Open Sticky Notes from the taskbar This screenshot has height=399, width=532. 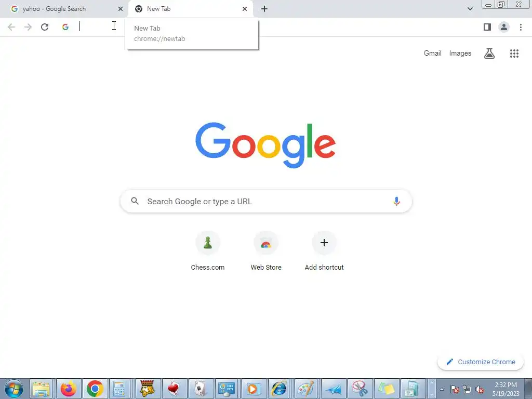[386, 389]
